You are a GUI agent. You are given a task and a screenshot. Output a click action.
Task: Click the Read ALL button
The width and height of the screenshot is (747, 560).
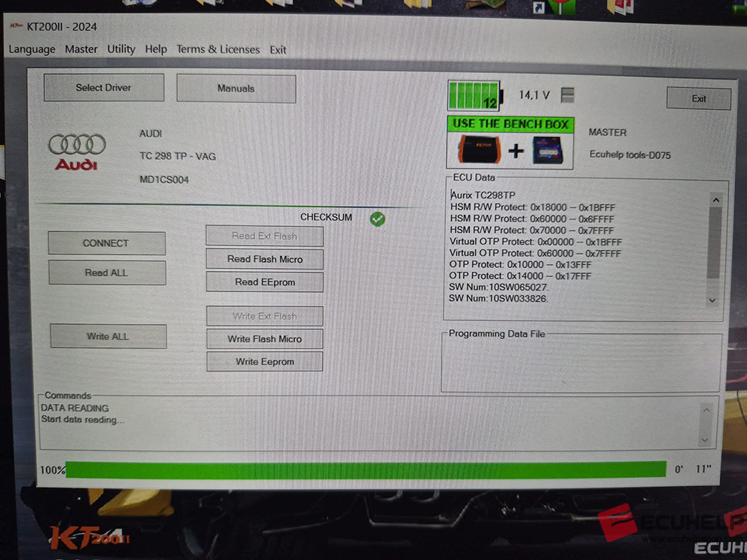107,273
